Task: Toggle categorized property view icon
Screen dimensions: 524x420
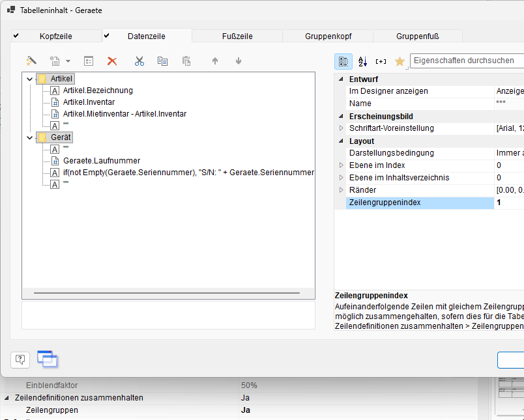Action: coord(343,61)
